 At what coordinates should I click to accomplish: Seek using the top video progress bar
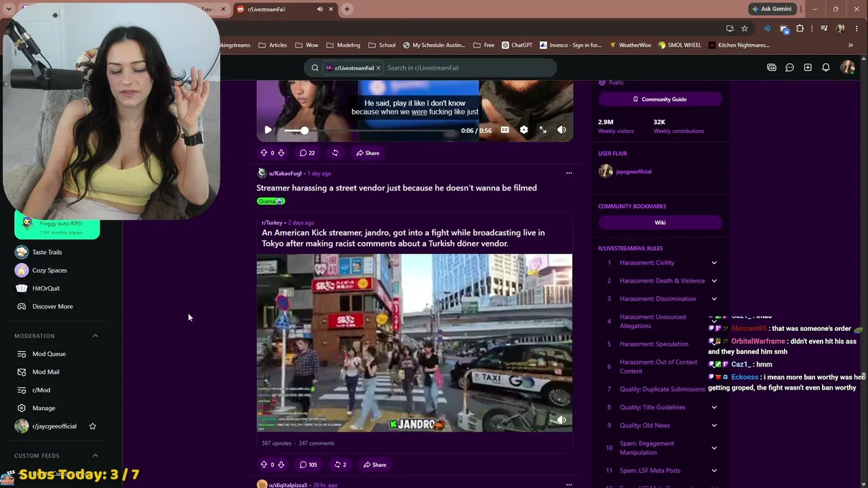(x=370, y=130)
